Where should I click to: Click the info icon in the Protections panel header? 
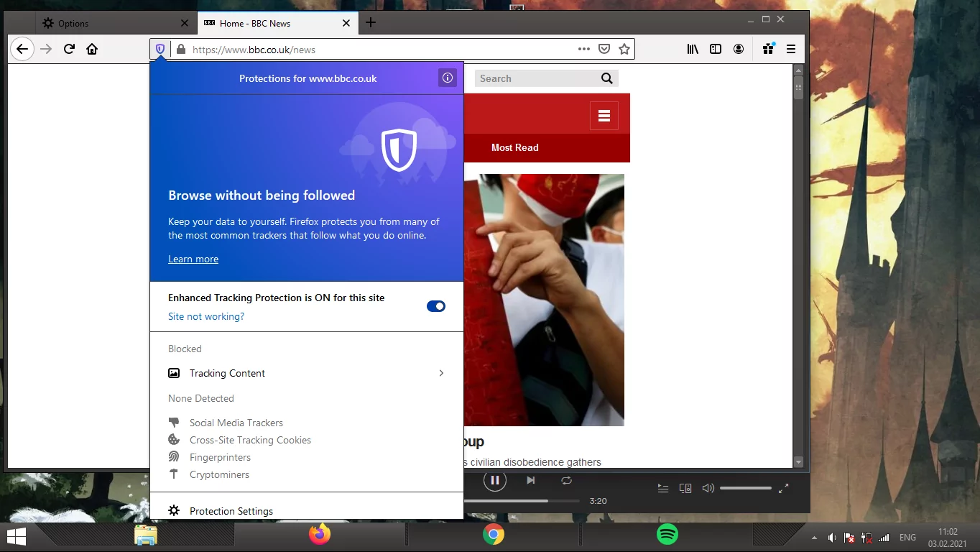pyautogui.click(x=448, y=78)
